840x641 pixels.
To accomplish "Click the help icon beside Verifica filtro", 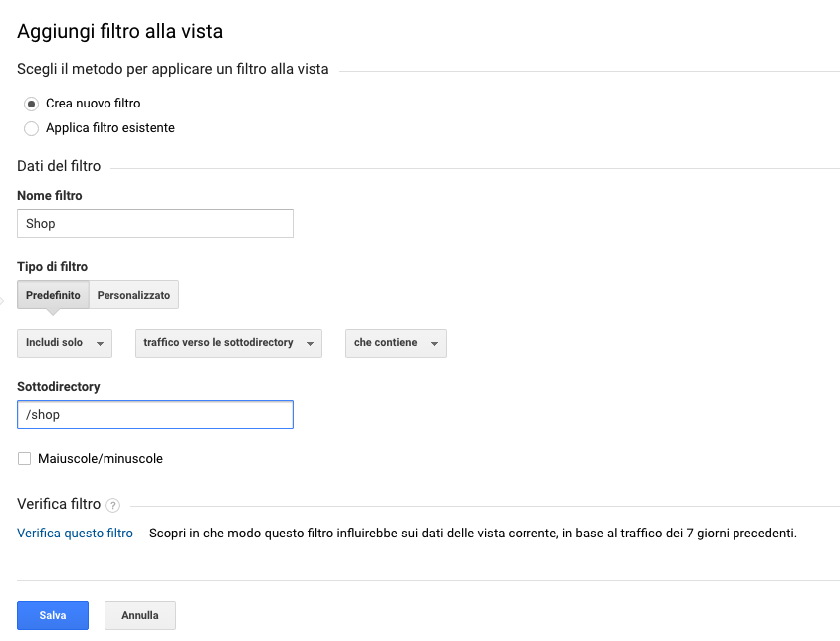I will coord(113,505).
